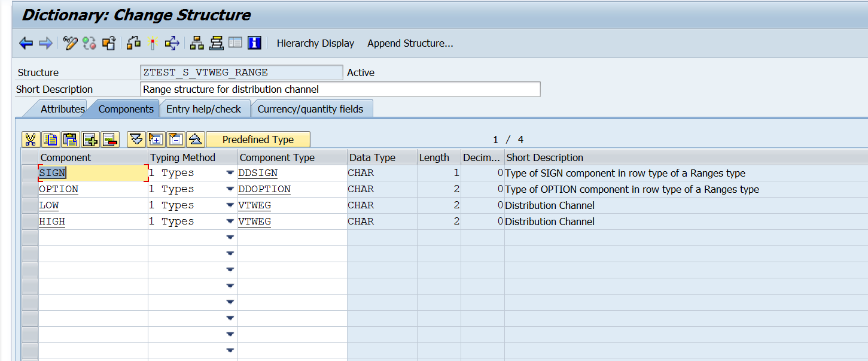
Task: Select the row selector for the LOW component
Action: tap(30, 205)
